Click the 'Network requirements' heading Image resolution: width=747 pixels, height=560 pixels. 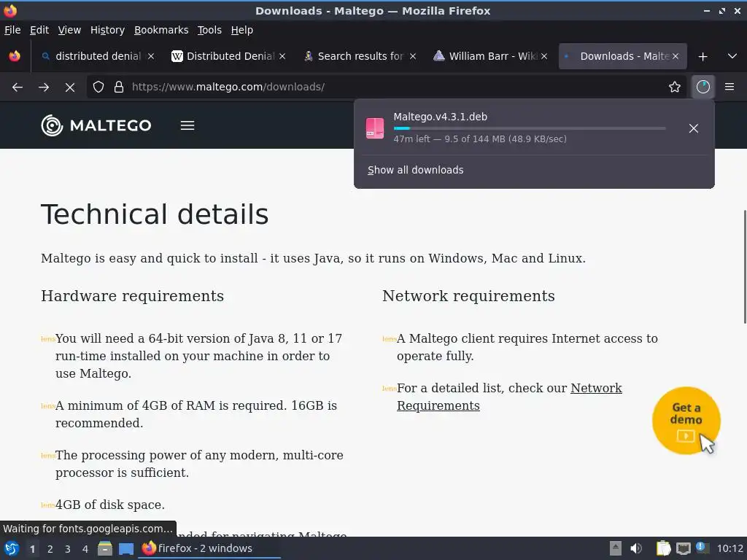click(468, 296)
